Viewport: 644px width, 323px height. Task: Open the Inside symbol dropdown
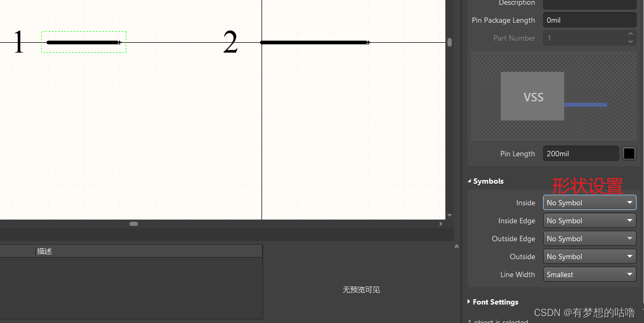[589, 203]
